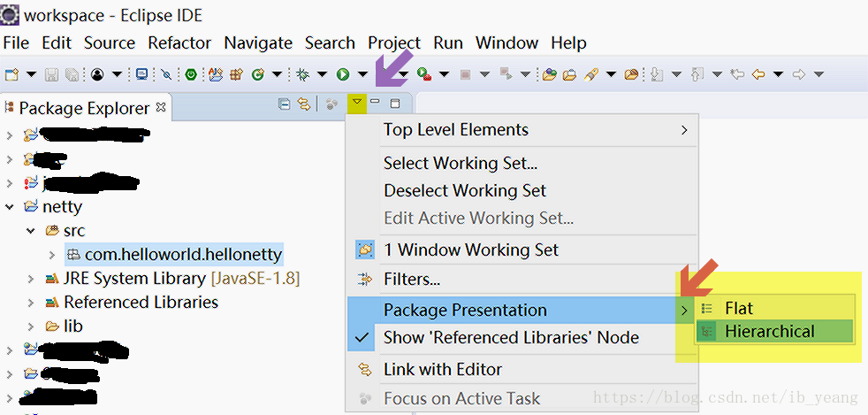Click the Open Terminal monitor icon
The height and width of the screenshot is (415, 868).
coord(141,74)
